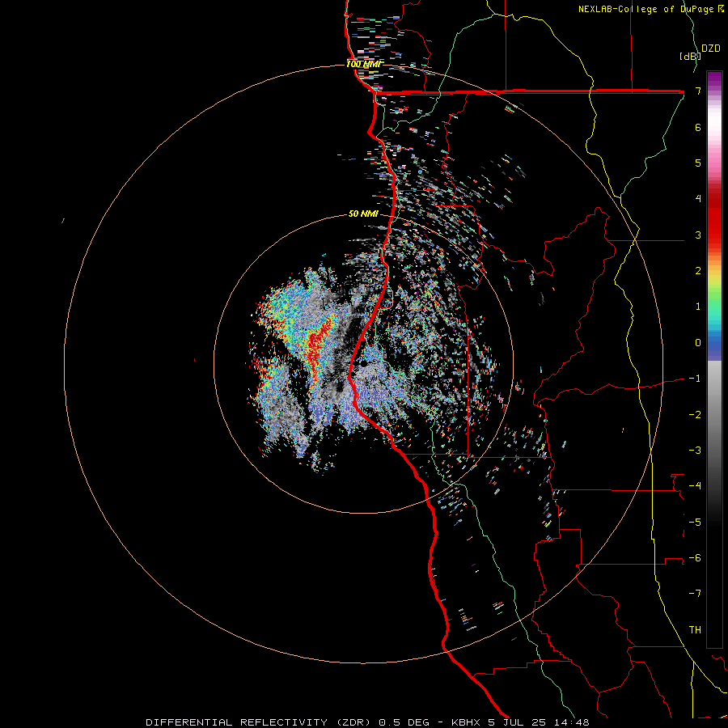Click the 0 value on color scale
728x728 pixels.
[698, 343]
